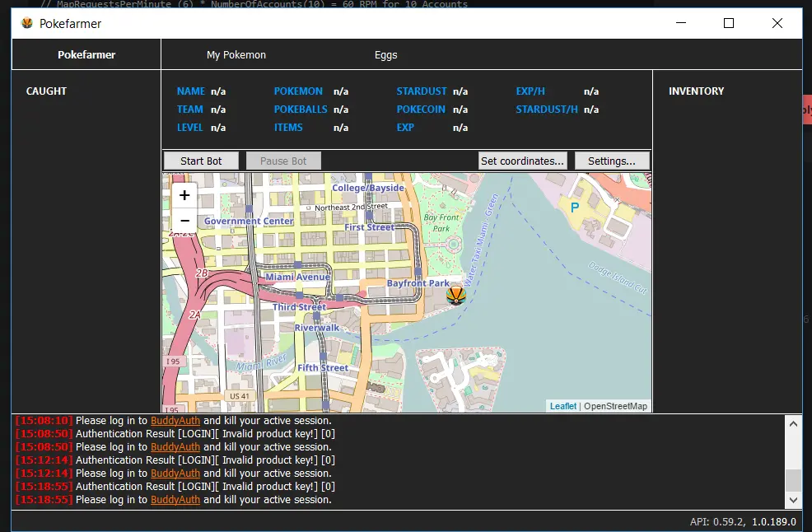Open BuddyAuth link in 15:08:50 log line
The image size is (812, 532).
(175, 447)
